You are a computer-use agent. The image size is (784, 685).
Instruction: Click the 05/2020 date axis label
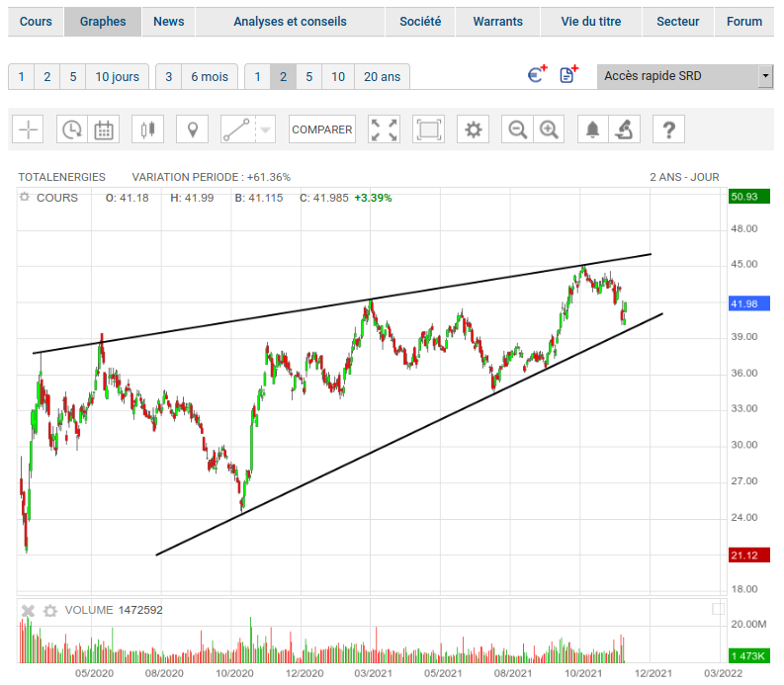[x=94, y=673]
